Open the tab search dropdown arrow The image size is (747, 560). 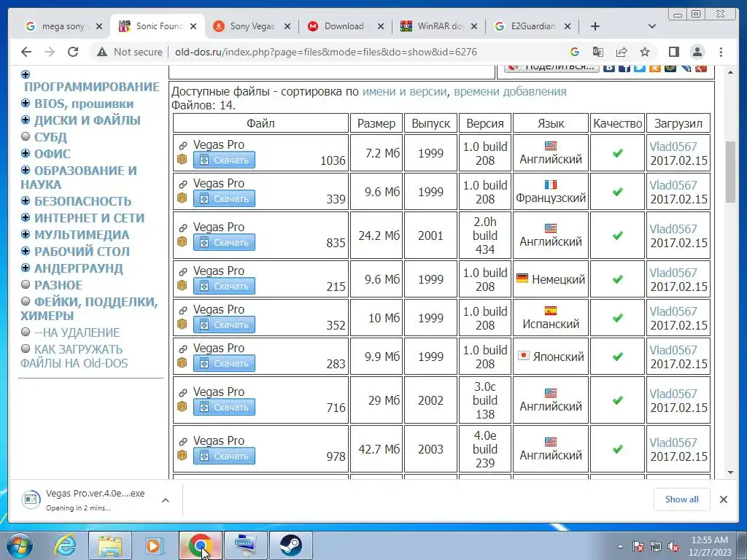pos(652,26)
